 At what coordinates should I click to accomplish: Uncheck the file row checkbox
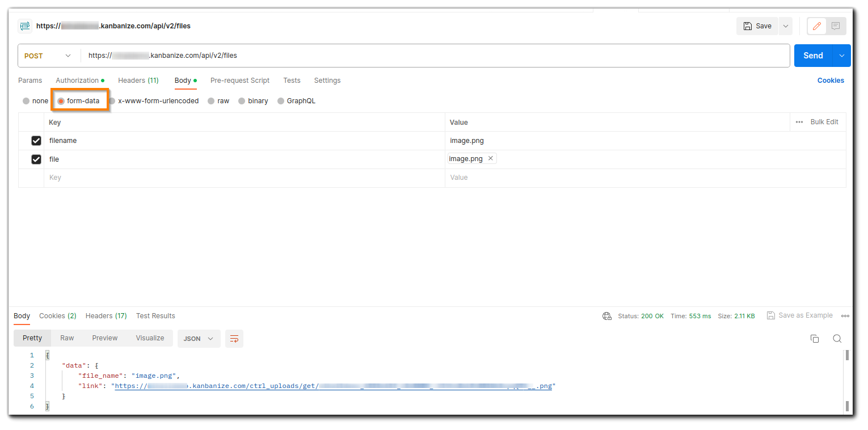pos(36,159)
